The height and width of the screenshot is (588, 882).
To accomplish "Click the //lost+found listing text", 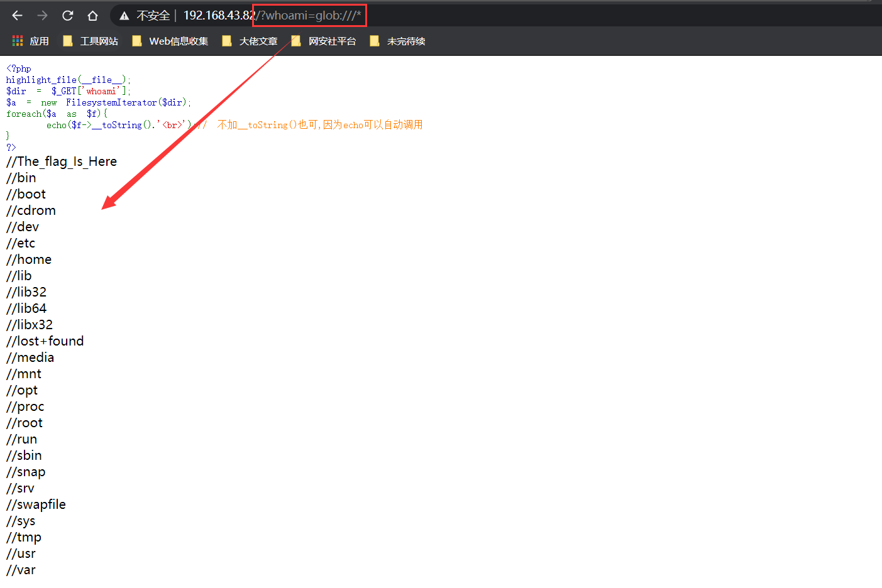I will pos(45,341).
